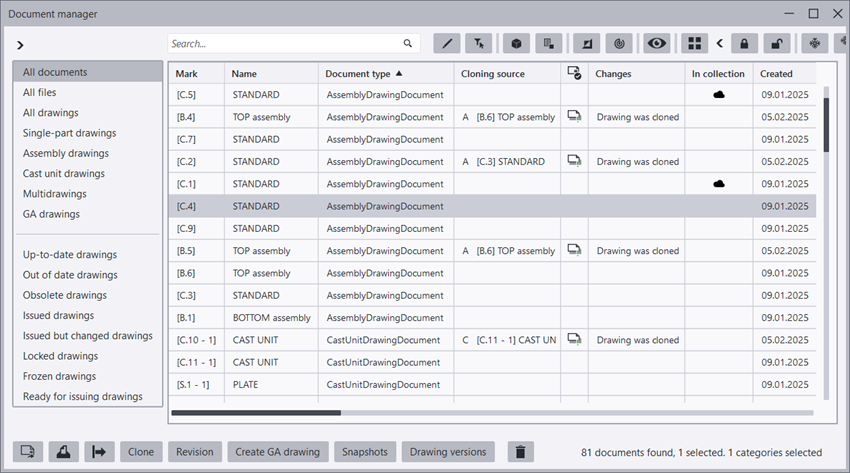850x473 pixels.
Task: Click the spiral target icon in toolbar
Action: pos(620,44)
